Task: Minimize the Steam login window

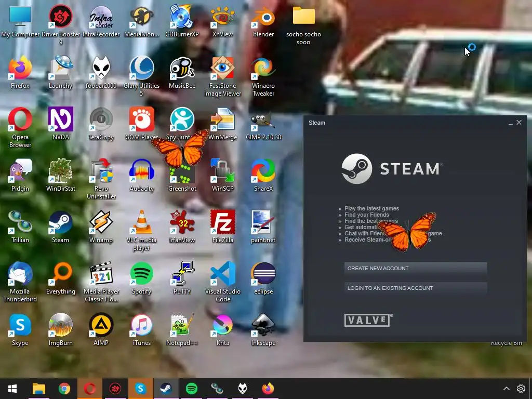Action: [510, 123]
